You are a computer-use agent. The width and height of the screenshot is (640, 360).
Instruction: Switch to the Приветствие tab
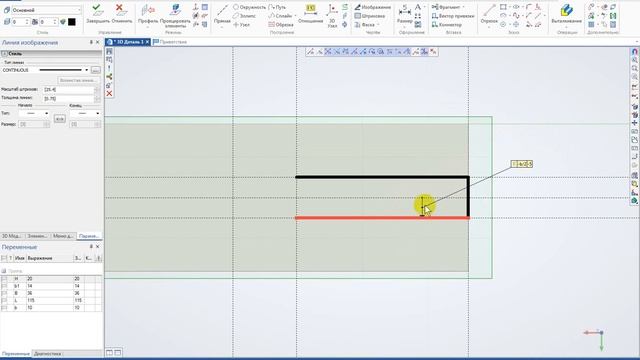coord(171,42)
